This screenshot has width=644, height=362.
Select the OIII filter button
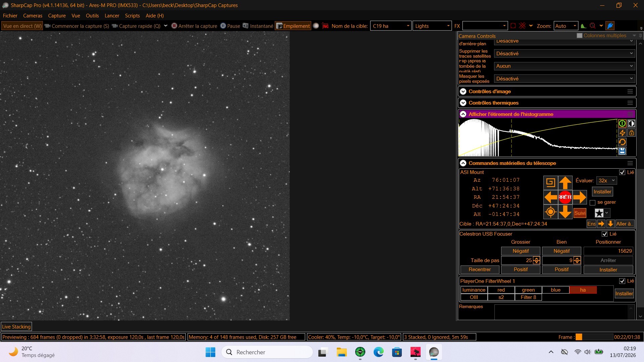pyautogui.click(x=474, y=297)
